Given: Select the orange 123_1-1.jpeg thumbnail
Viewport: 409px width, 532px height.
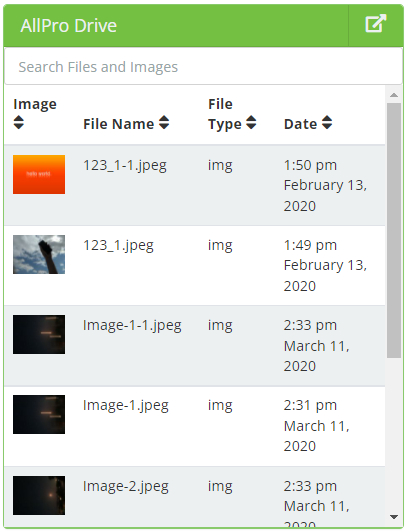Looking at the screenshot, I should tap(39, 174).
